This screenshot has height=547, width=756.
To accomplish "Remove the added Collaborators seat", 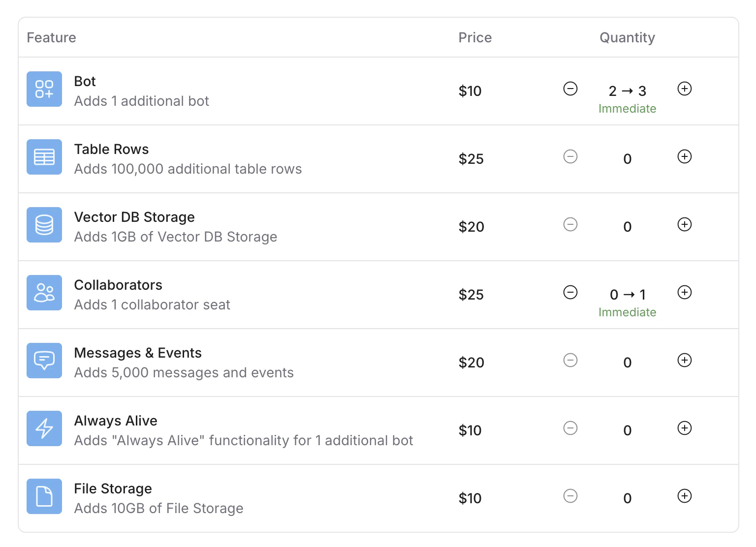I will (570, 292).
